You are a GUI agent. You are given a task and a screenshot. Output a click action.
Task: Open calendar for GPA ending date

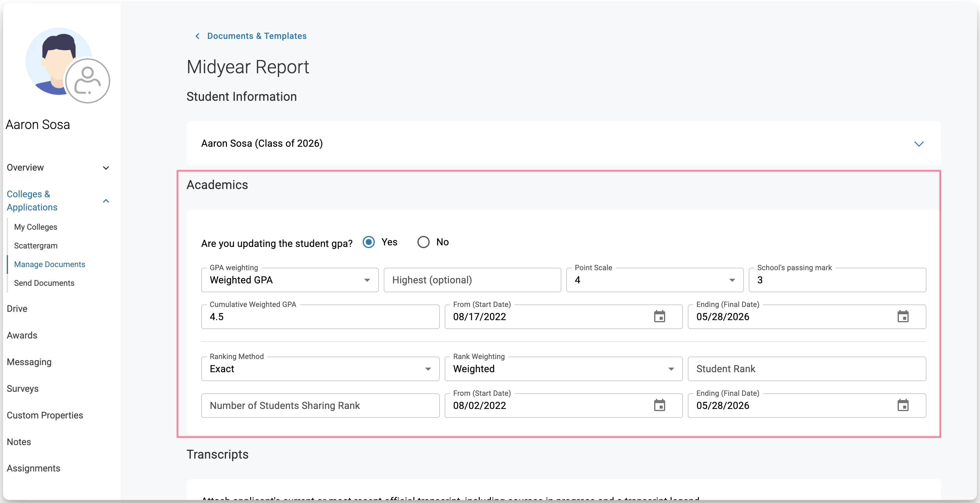903,316
